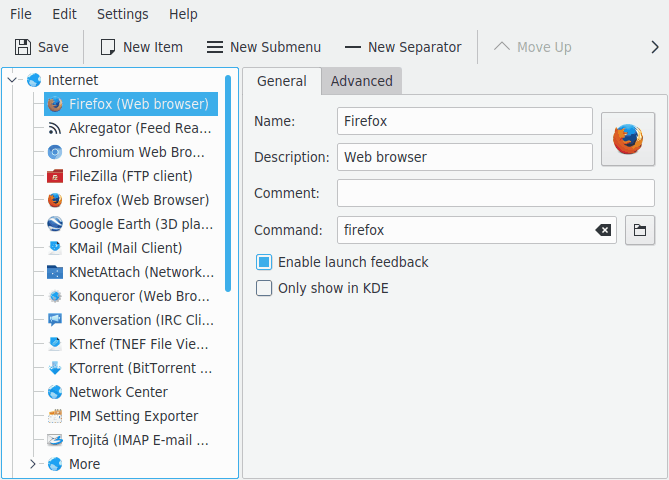Check the Only show in KDE option
The height and width of the screenshot is (480, 669).
point(264,288)
